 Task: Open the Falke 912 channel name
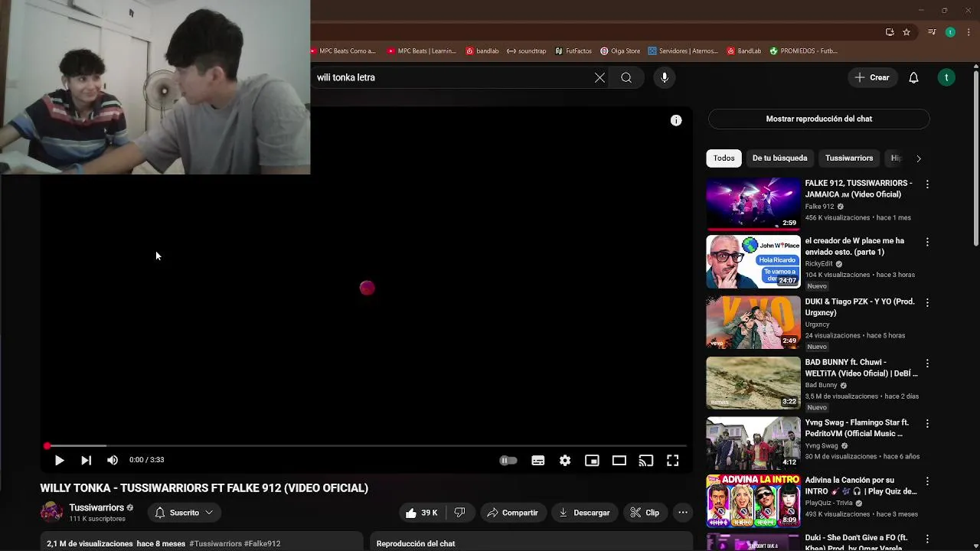pos(819,207)
